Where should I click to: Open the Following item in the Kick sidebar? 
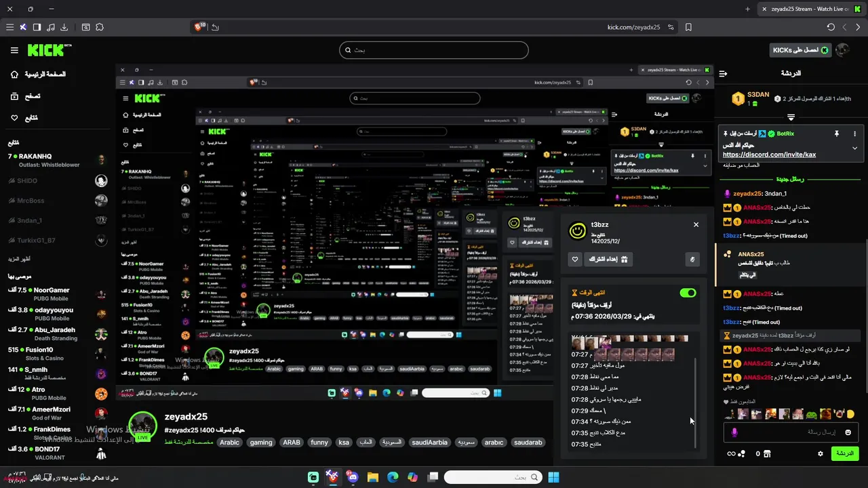pos(25,118)
